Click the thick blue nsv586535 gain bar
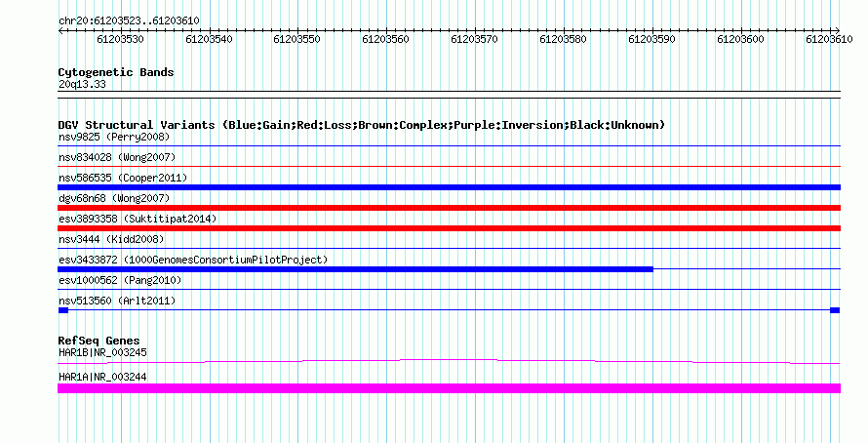868x443 pixels. 449,187
